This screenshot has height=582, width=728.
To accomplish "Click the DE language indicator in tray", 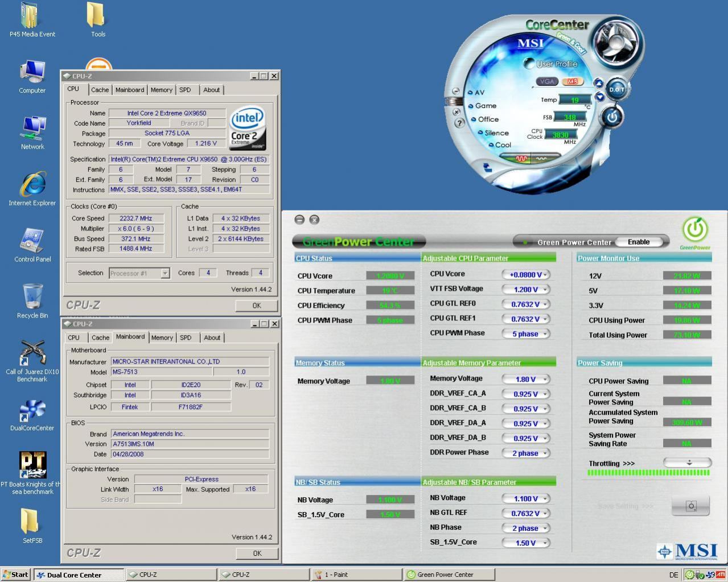I will click(673, 575).
